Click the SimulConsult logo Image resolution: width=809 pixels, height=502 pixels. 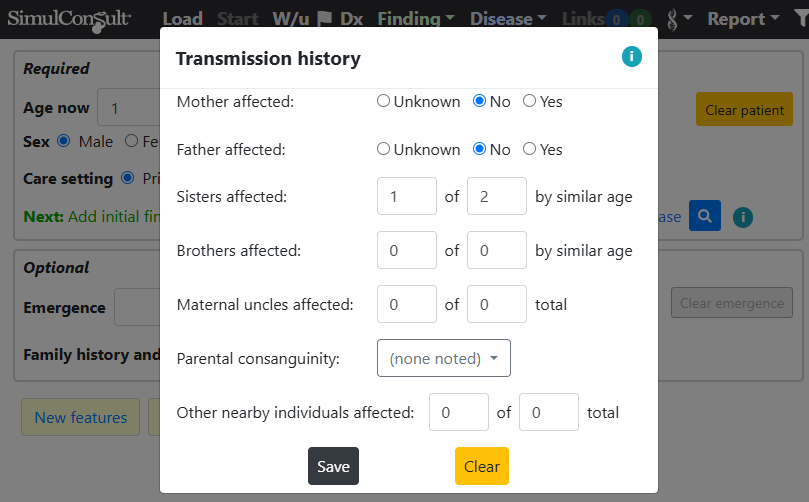click(x=69, y=20)
